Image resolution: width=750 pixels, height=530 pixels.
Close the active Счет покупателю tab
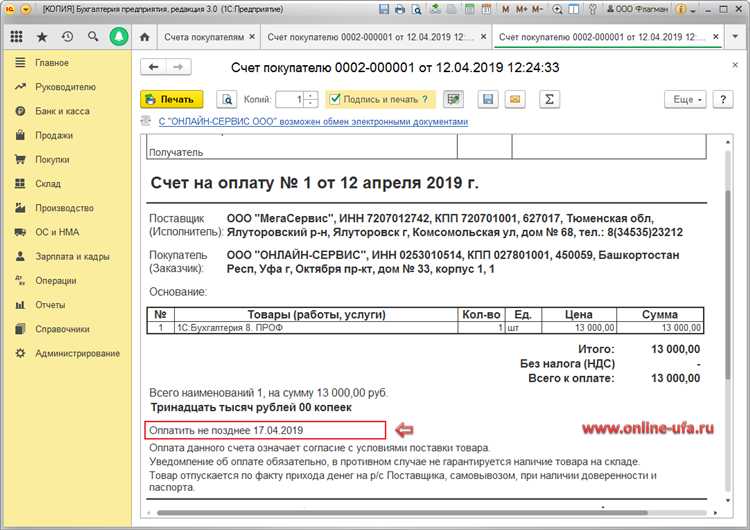716,37
